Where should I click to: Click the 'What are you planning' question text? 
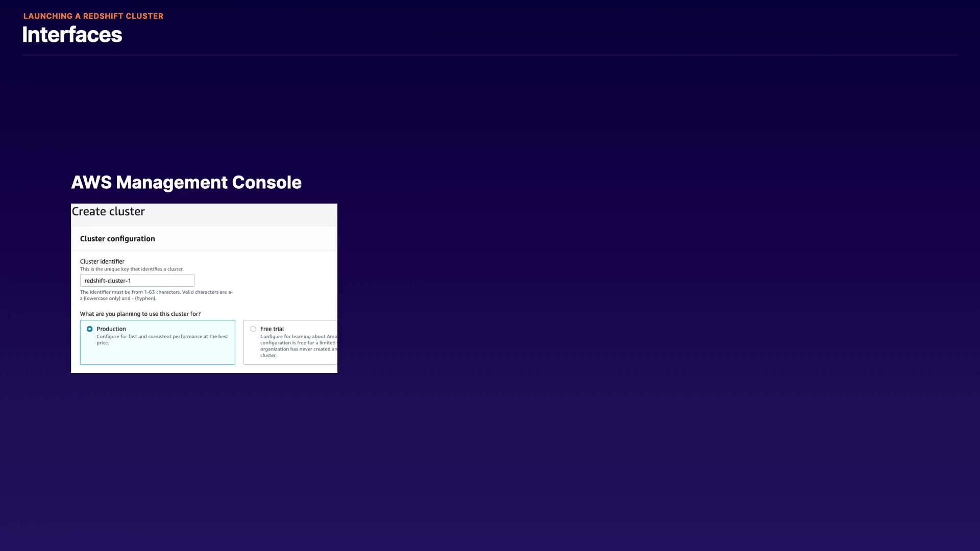pyautogui.click(x=140, y=314)
